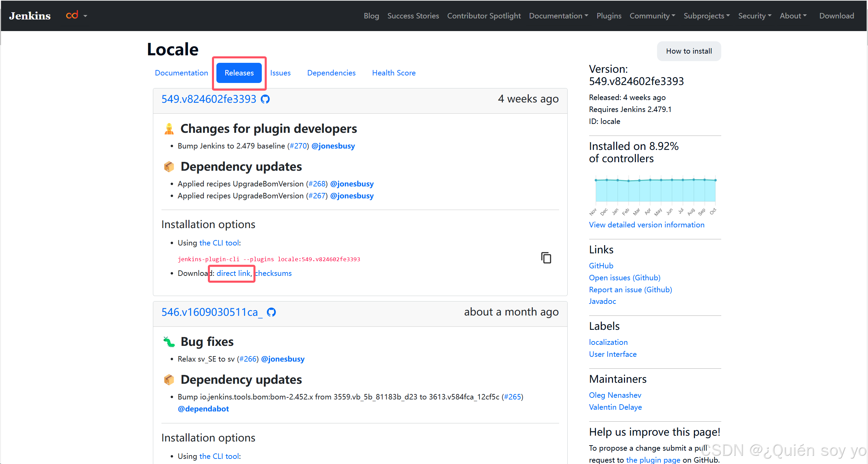
Task: Open @jonesbusy profile next to #266
Action: coord(283,359)
